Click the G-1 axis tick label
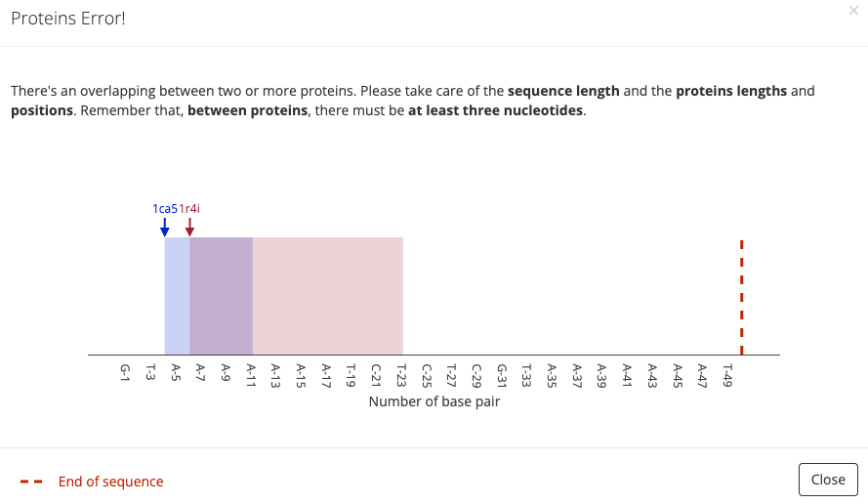 [x=126, y=373]
